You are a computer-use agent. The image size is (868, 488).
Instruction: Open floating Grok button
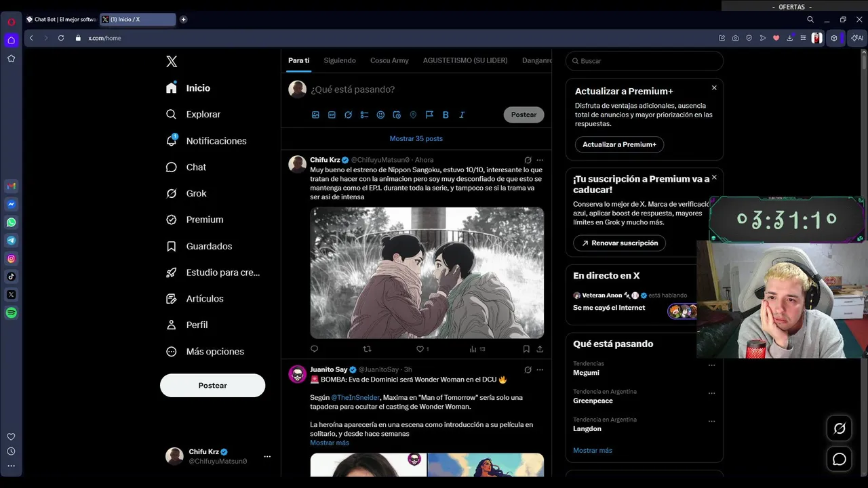(x=840, y=428)
